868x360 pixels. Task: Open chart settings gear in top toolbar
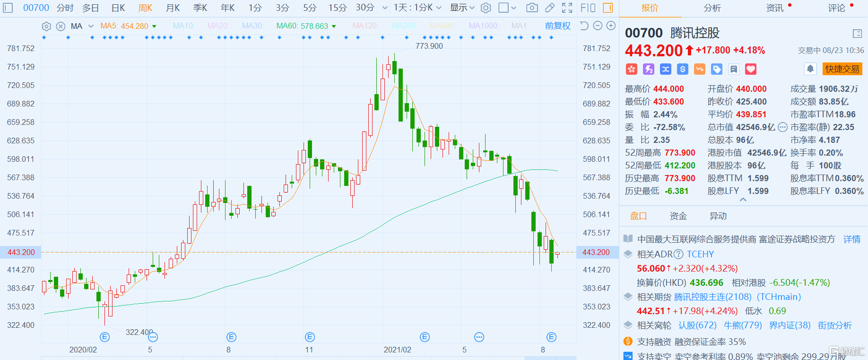(x=486, y=8)
